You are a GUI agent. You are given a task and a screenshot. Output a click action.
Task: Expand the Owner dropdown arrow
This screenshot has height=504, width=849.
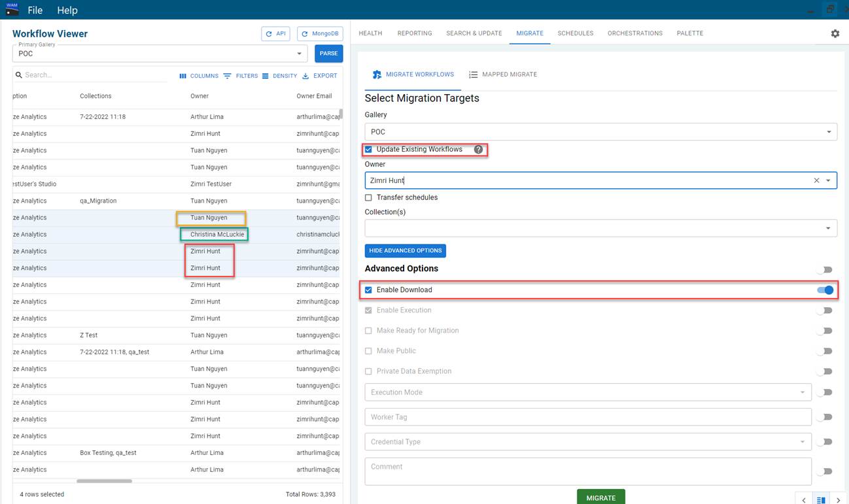pyautogui.click(x=829, y=180)
